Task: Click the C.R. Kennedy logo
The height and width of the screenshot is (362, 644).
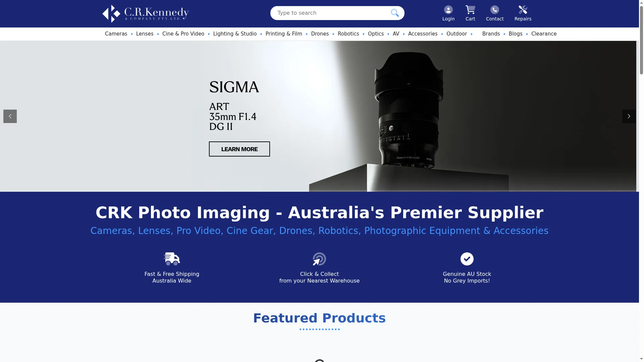Action: point(145,14)
